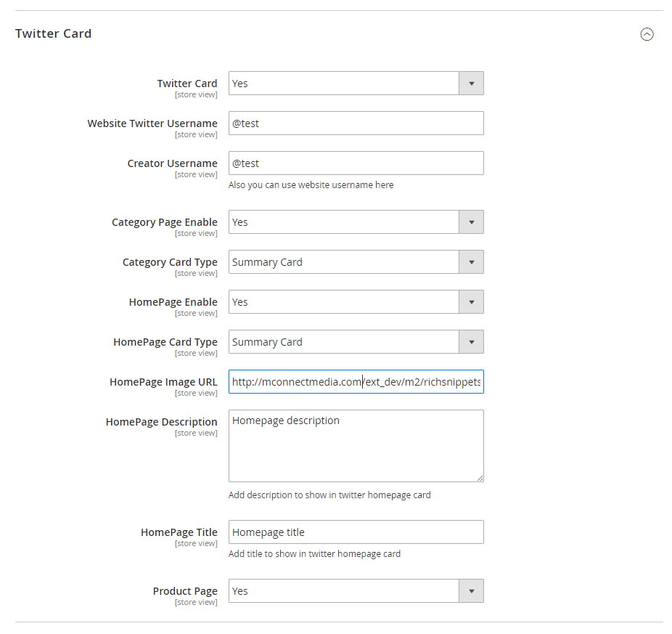The width and height of the screenshot is (672, 634).
Task: Click the Creator Username input field
Action: pyautogui.click(x=356, y=163)
